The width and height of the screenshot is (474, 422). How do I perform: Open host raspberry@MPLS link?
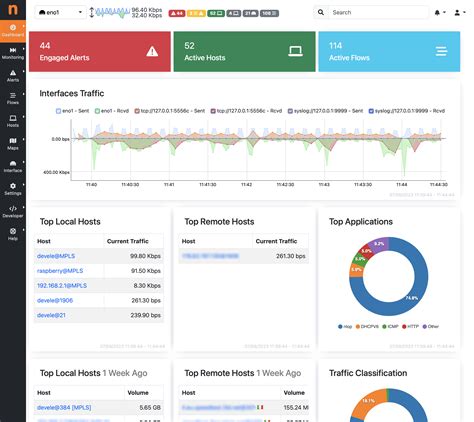coord(60,271)
